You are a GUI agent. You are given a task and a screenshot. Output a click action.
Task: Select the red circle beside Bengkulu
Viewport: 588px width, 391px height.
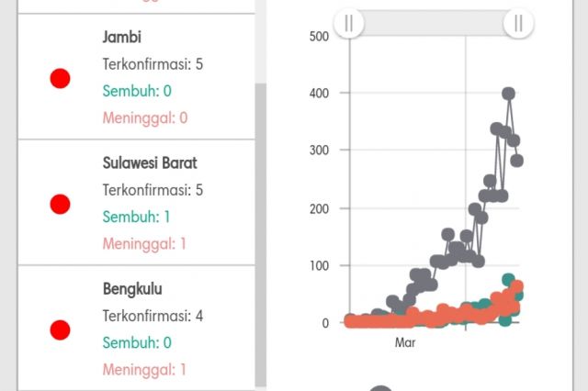pyautogui.click(x=60, y=330)
